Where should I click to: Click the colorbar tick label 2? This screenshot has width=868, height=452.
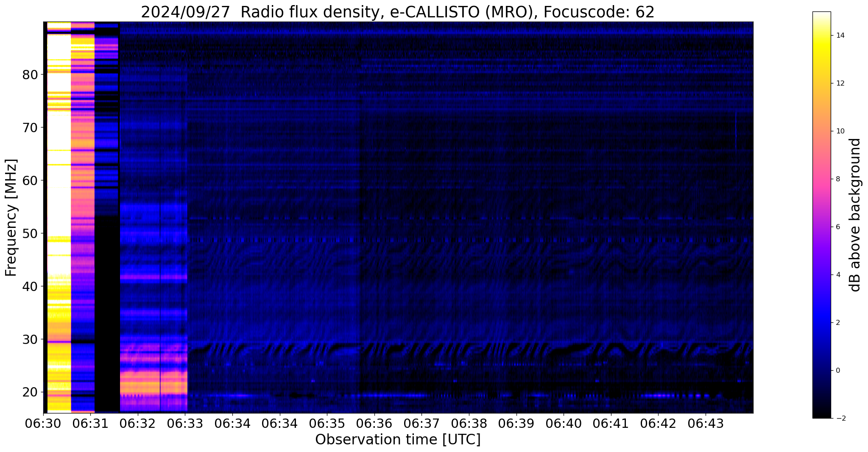[837, 323]
